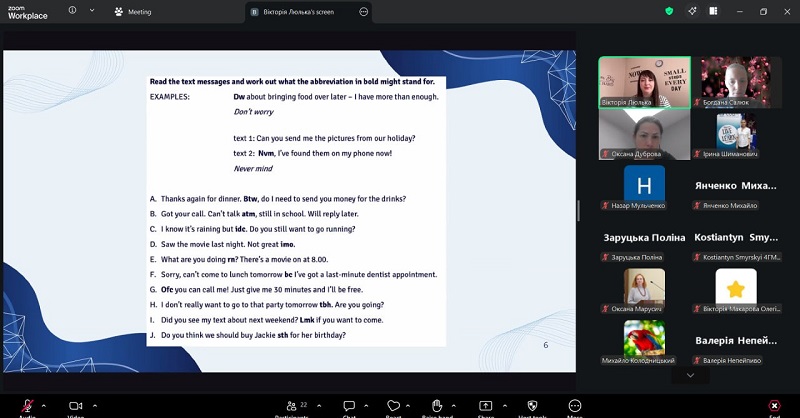800x418 pixels.
Task: Click the red End meeting button
Action: point(774,405)
